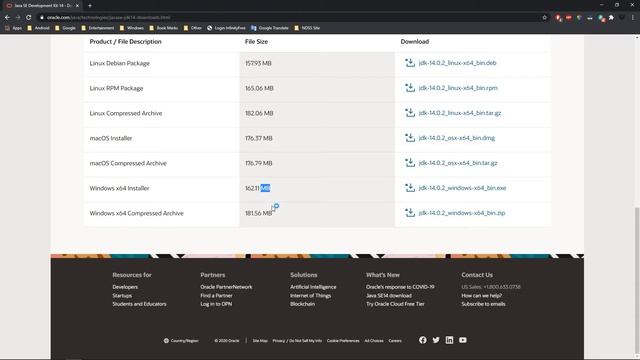The height and width of the screenshot is (360, 640).
Task: Open Chrome three-dot menu
Action: [633, 18]
